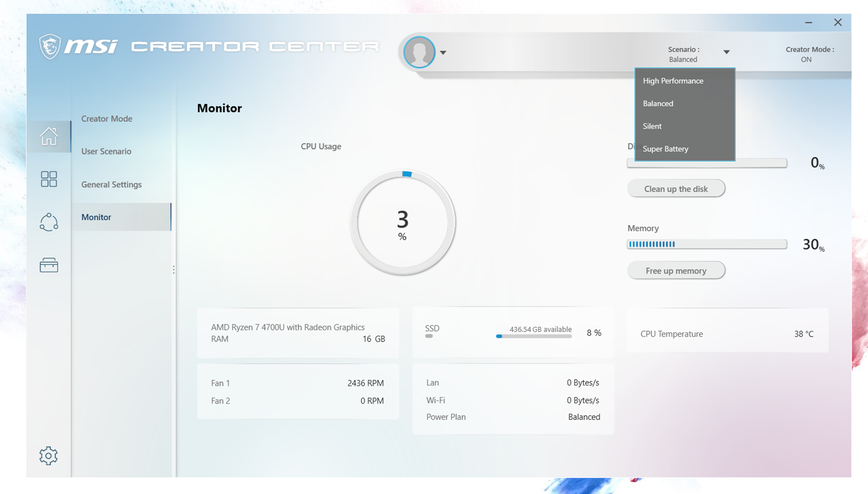Select the Monitor tab in the side menu

(x=121, y=217)
